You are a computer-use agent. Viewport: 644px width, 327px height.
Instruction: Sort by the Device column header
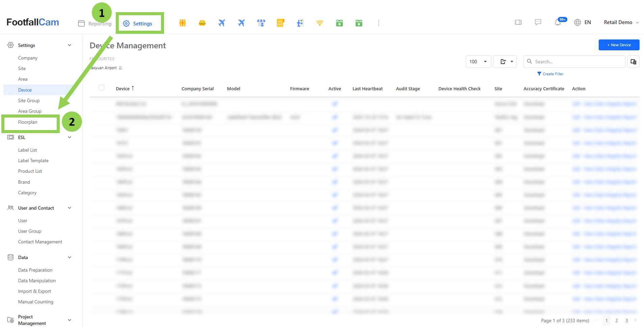123,89
